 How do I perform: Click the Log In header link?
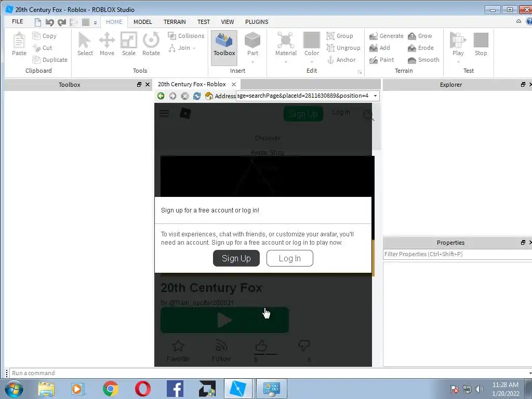(341, 112)
